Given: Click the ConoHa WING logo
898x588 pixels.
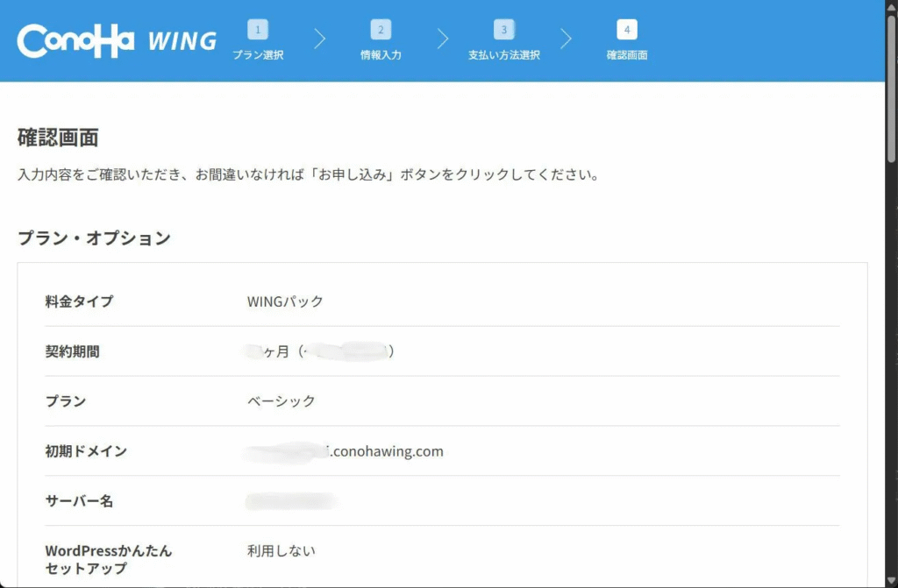Looking at the screenshot, I should click(117, 40).
